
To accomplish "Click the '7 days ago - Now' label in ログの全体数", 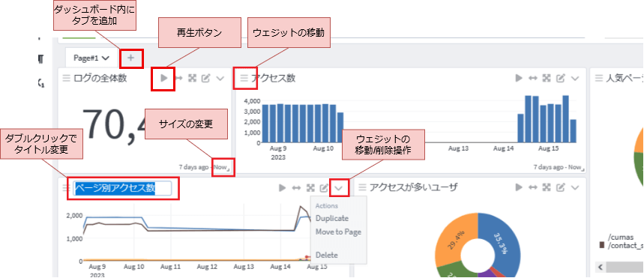I will pos(202,167).
